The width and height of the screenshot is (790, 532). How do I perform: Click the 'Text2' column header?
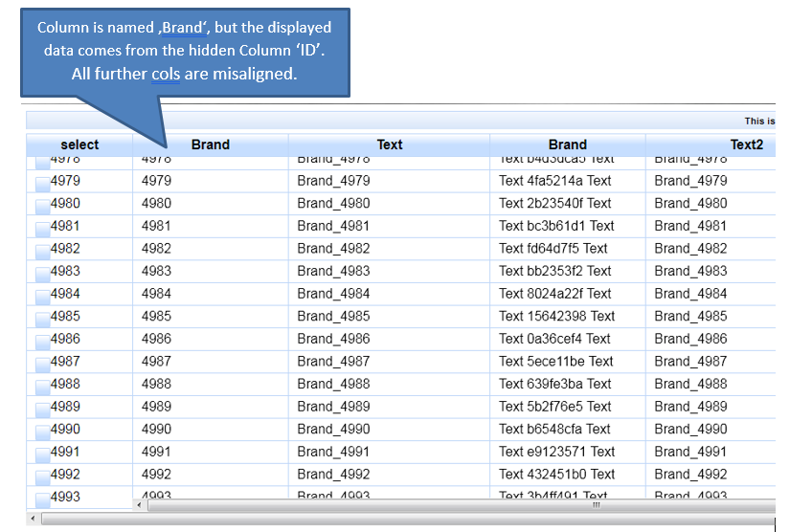coord(711,144)
